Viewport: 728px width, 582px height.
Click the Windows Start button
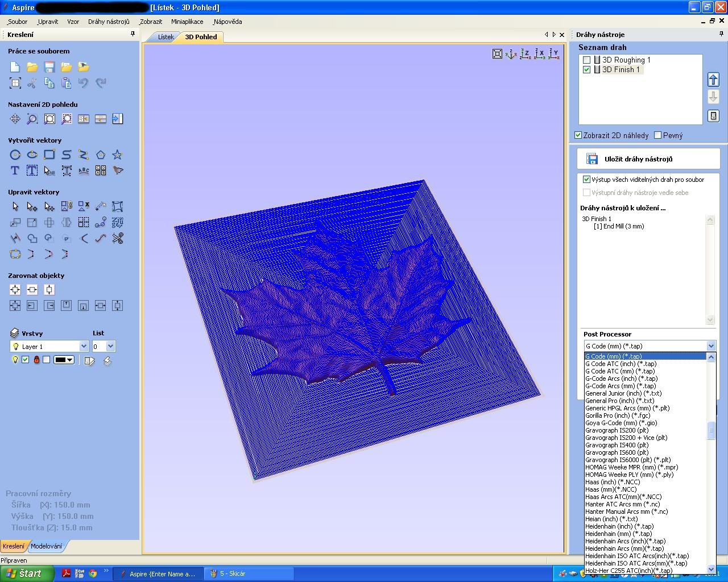[27, 573]
